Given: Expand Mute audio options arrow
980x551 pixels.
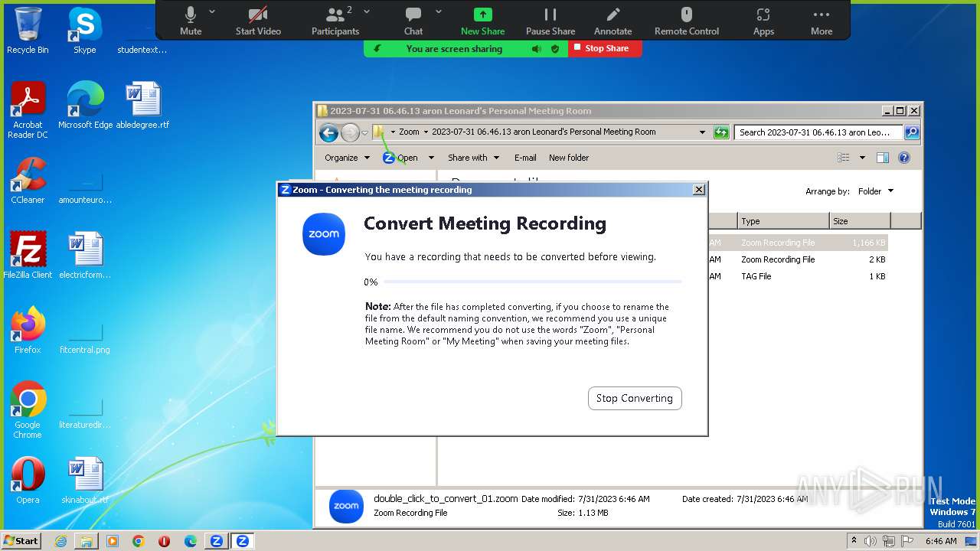Looking at the screenshot, I should tap(212, 11).
